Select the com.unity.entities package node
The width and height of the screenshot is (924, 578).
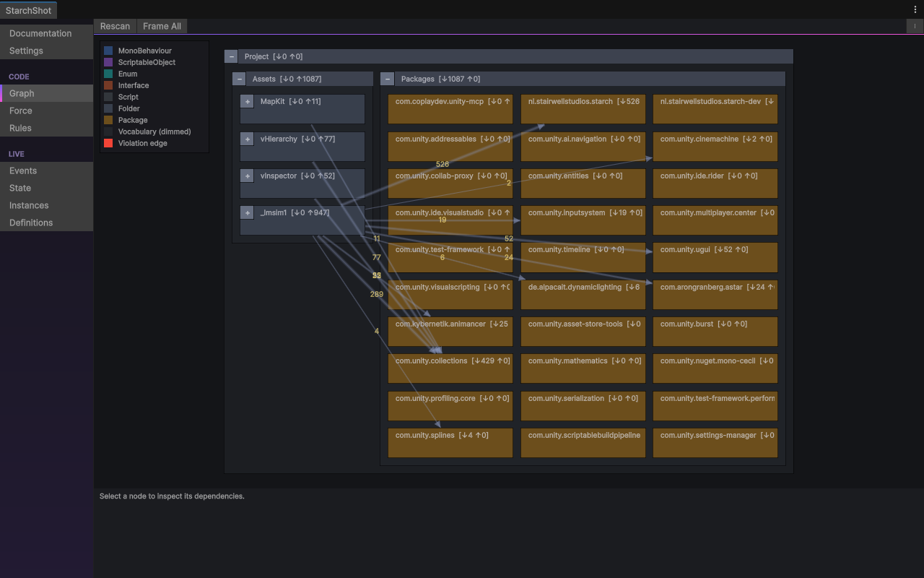click(583, 184)
